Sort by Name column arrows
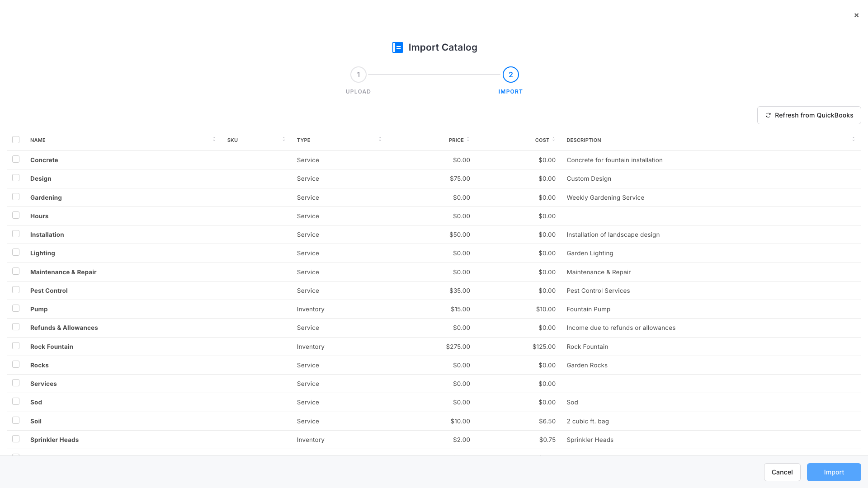 click(x=214, y=139)
